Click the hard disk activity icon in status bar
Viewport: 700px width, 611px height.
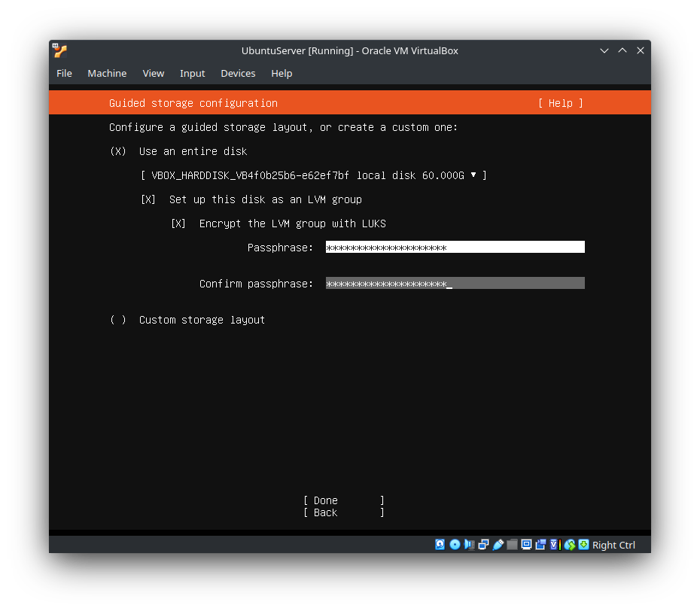click(x=440, y=544)
